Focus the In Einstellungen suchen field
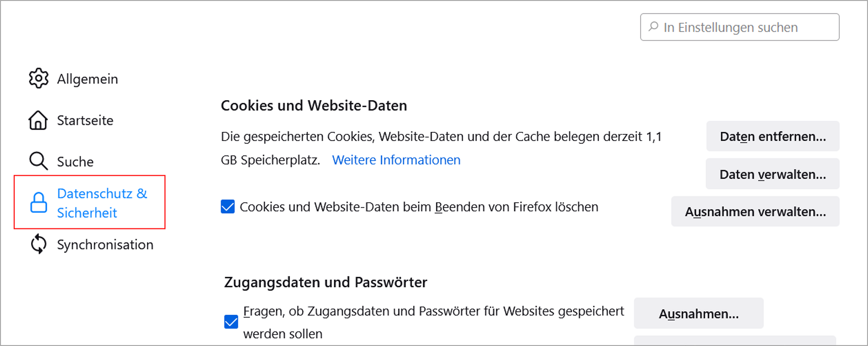Image resolution: width=868 pixels, height=346 pixels. coord(740,27)
